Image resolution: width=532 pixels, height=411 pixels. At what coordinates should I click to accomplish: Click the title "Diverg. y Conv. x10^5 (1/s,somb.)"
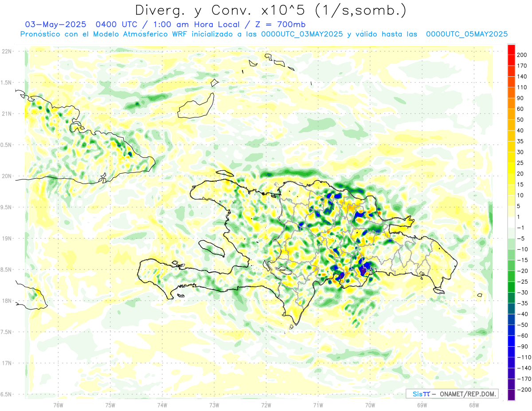coord(270,10)
